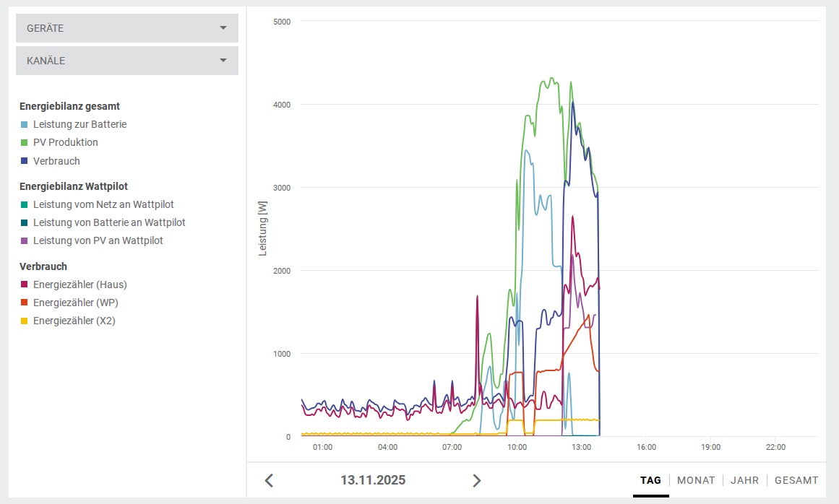Open the JAHR view

tap(744, 480)
